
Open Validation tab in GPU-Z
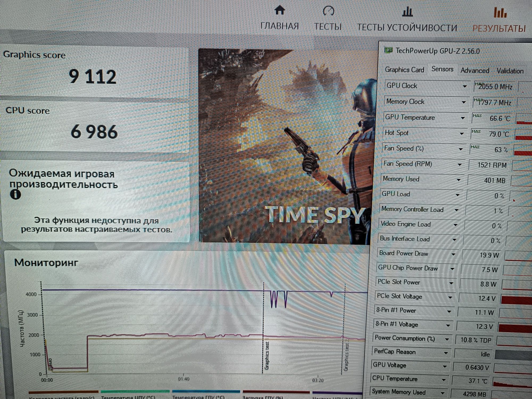(x=510, y=71)
